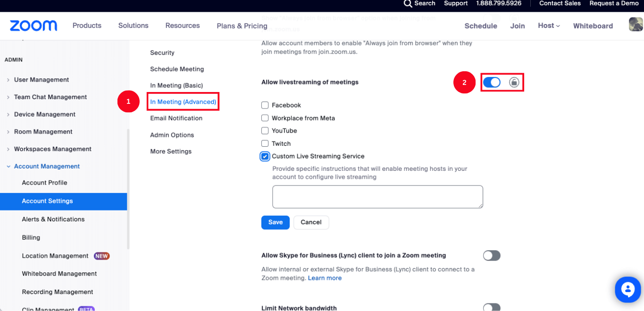Open the Host dropdown
This screenshot has width=644, height=311.
(549, 25)
